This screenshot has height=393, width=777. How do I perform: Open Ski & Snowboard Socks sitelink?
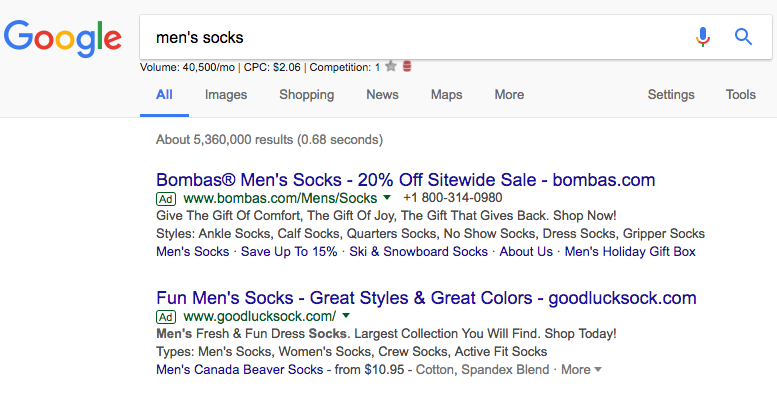point(418,252)
